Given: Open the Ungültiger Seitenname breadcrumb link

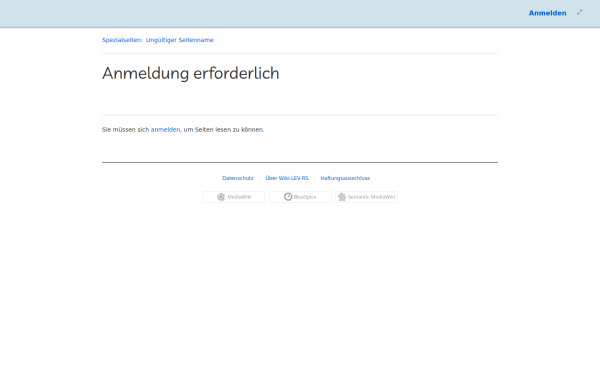Looking at the screenshot, I should click(179, 40).
